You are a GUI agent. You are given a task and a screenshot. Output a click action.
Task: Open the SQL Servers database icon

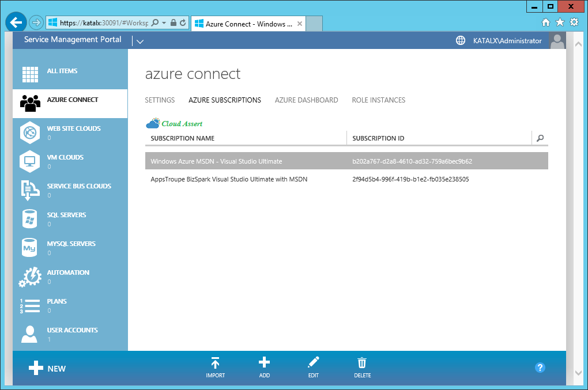coord(29,219)
